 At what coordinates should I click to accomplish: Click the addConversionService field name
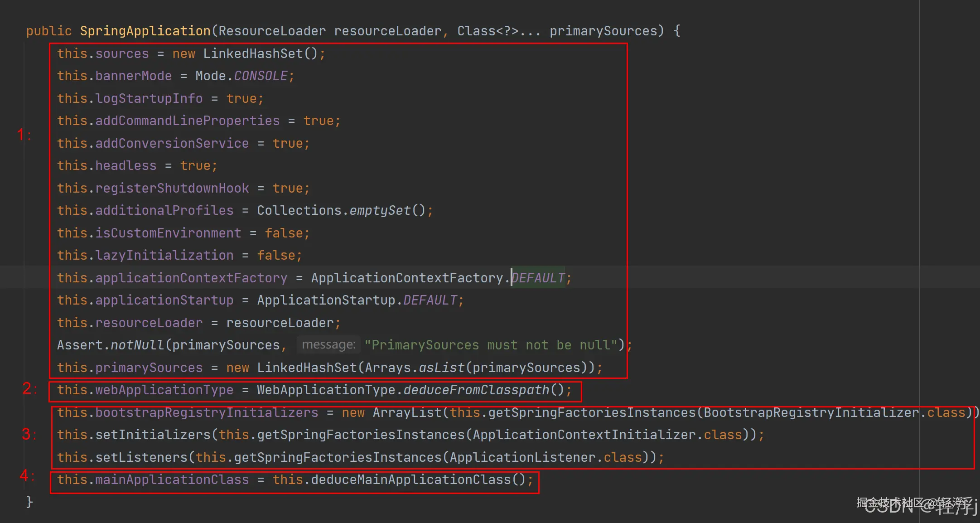[172, 143]
